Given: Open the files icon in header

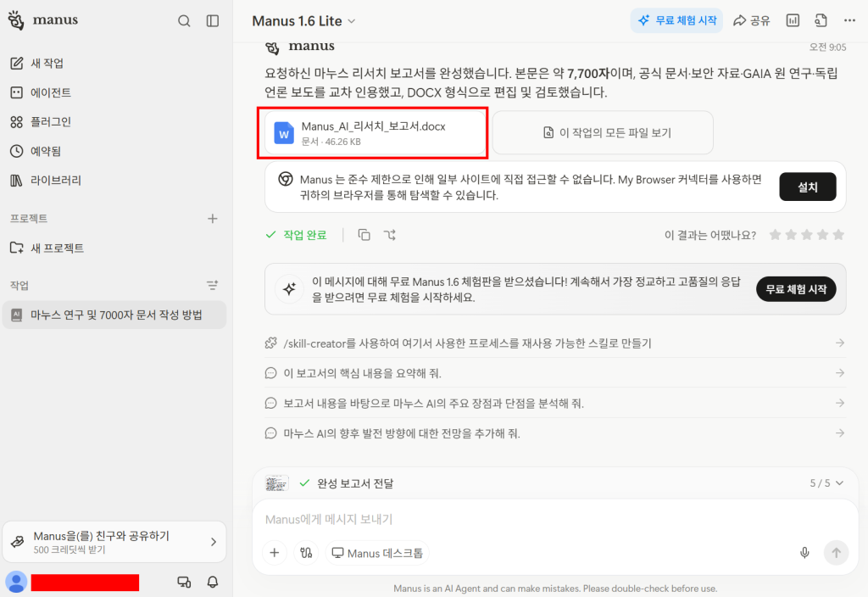Looking at the screenshot, I should coord(821,20).
